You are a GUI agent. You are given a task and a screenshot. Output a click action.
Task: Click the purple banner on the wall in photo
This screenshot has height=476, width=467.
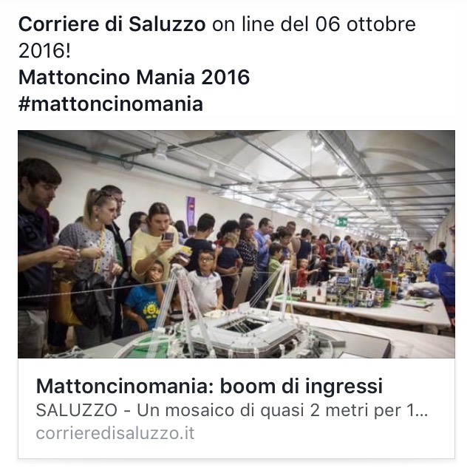click(x=191, y=211)
